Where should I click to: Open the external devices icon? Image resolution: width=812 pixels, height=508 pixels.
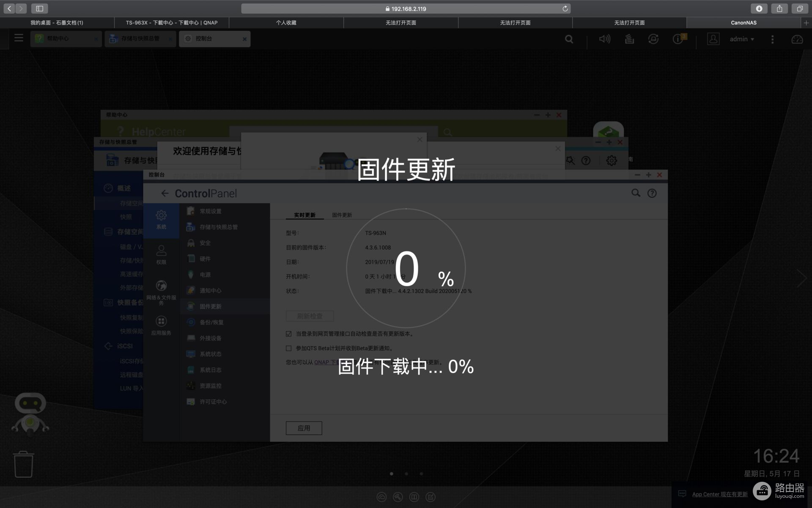point(653,39)
